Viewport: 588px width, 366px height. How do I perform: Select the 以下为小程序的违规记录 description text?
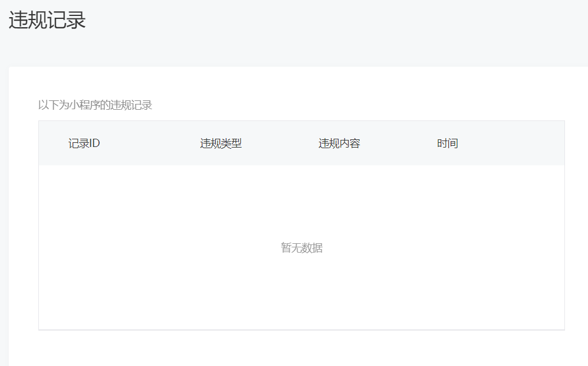[96, 105]
